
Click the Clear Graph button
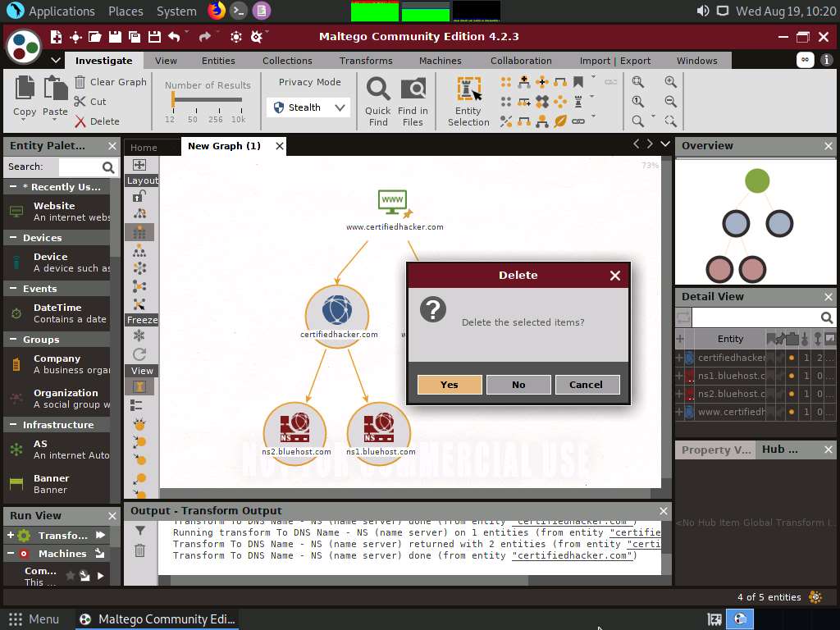[111, 82]
